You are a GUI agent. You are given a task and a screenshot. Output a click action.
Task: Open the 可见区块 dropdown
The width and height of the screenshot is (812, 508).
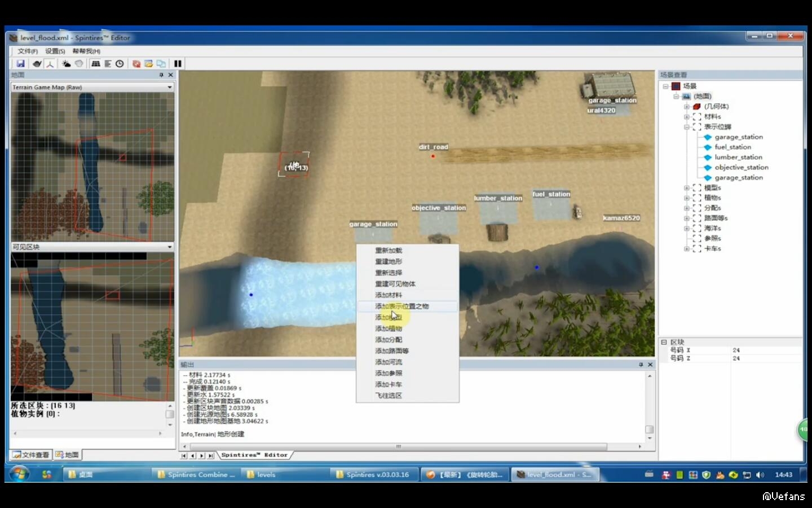pos(92,247)
